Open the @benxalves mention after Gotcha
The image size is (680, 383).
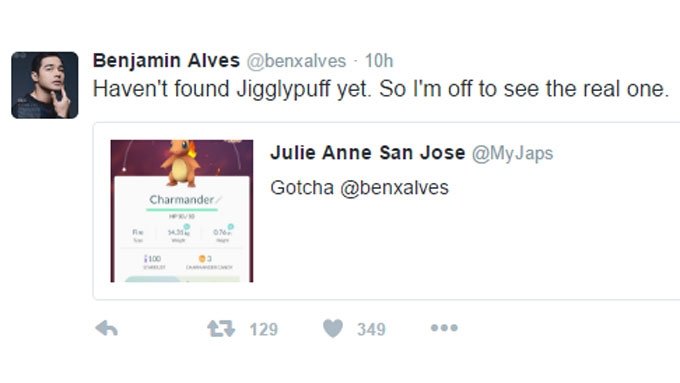click(x=394, y=188)
